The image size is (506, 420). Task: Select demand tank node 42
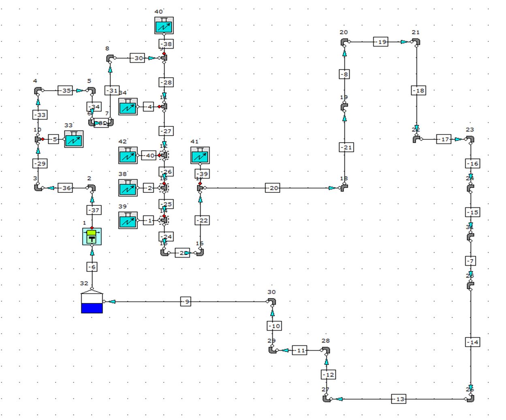coord(128,155)
